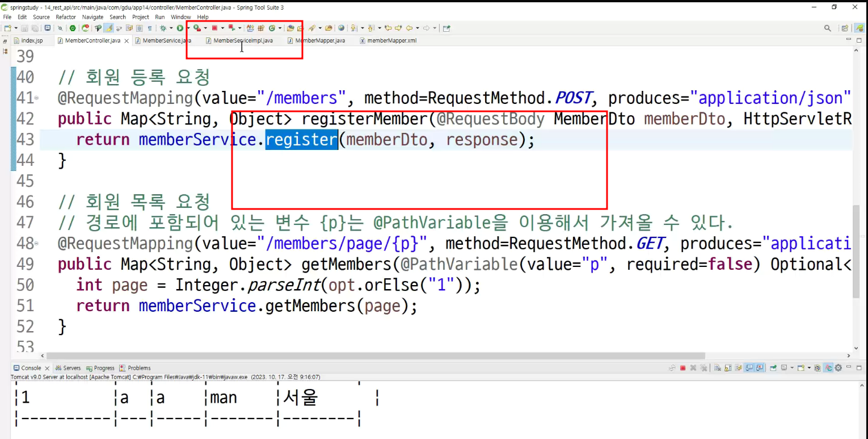Click the Pin Editor toolbar icon

[446, 28]
